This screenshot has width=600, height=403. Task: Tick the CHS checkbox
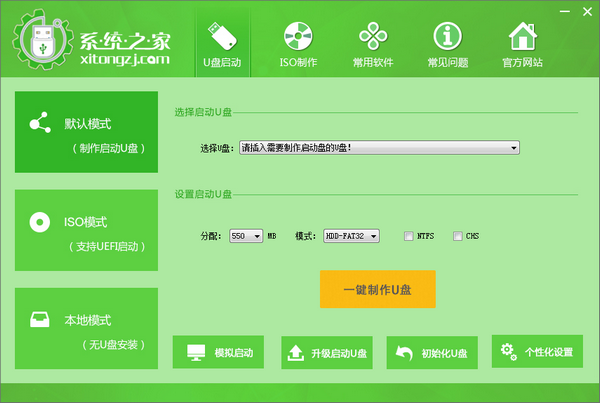coord(458,236)
